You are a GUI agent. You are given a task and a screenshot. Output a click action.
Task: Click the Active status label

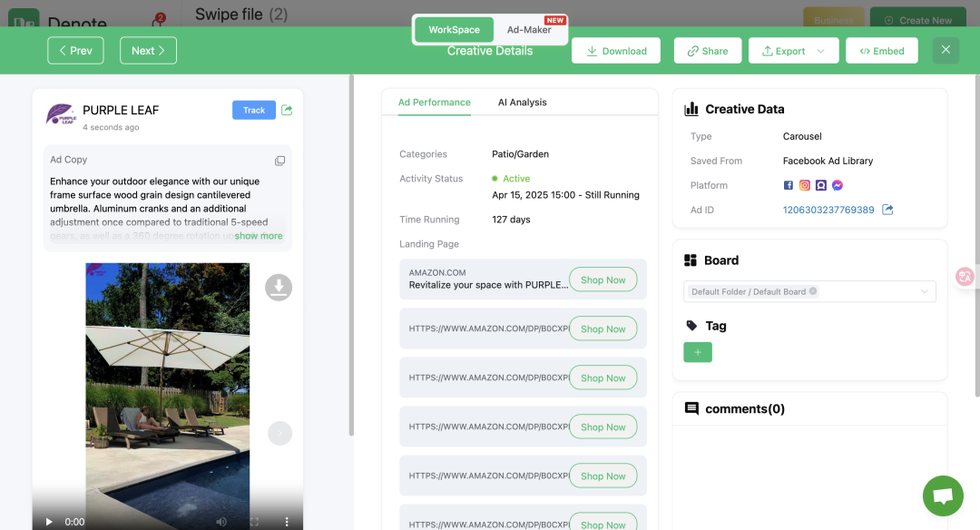pos(516,179)
